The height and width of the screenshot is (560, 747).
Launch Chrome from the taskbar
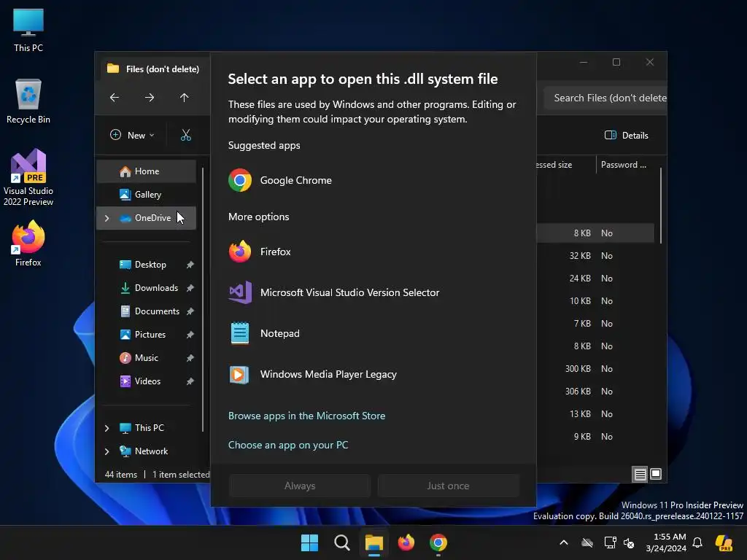click(x=438, y=542)
